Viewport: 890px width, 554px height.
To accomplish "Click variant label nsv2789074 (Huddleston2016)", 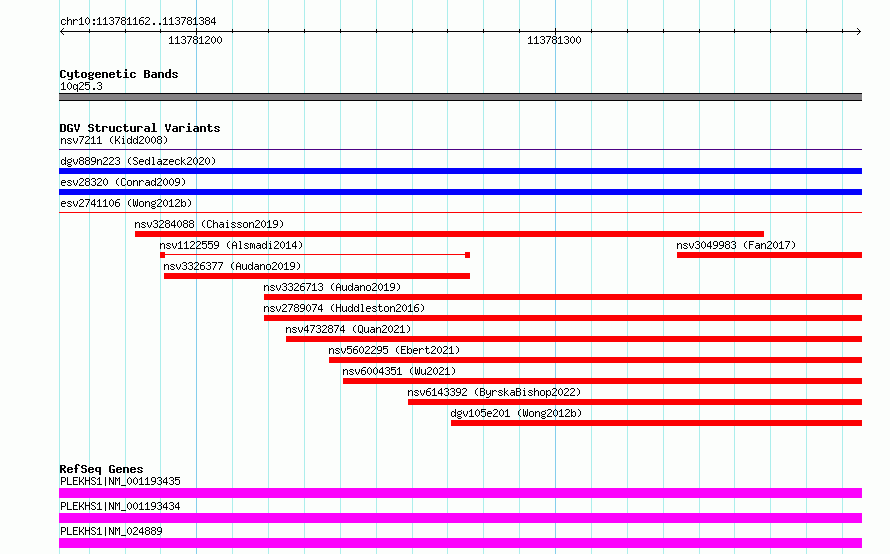I will pos(344,308).
